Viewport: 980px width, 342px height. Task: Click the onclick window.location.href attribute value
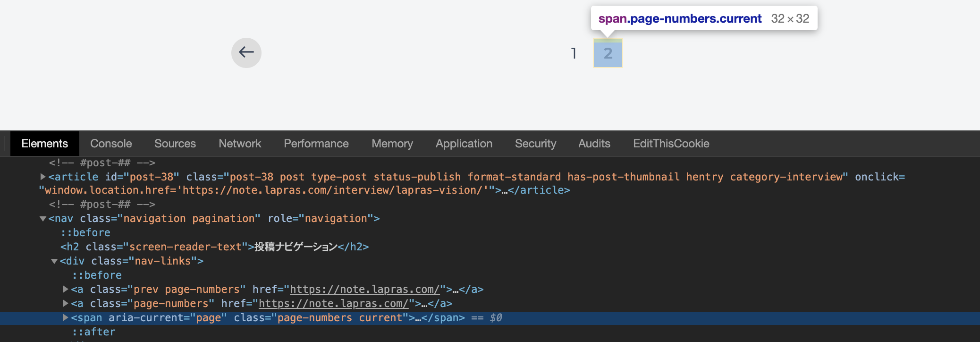coord(267,190)
